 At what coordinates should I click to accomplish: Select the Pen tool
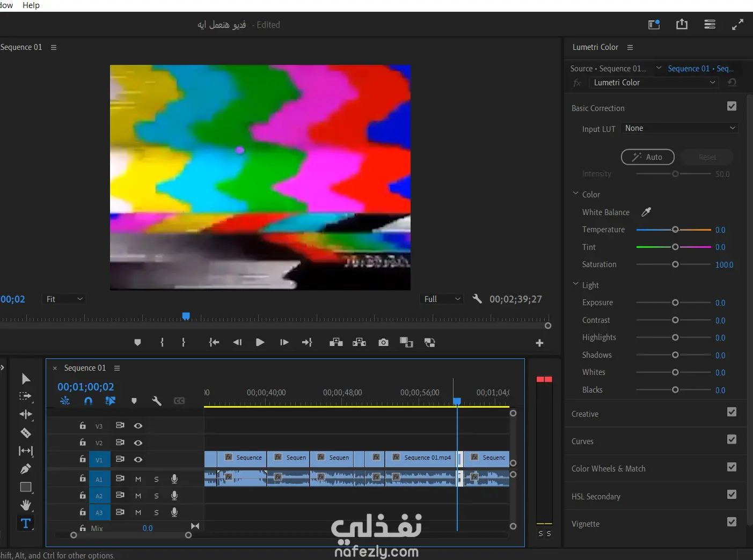pyautogui.click(x=25, y=469)
